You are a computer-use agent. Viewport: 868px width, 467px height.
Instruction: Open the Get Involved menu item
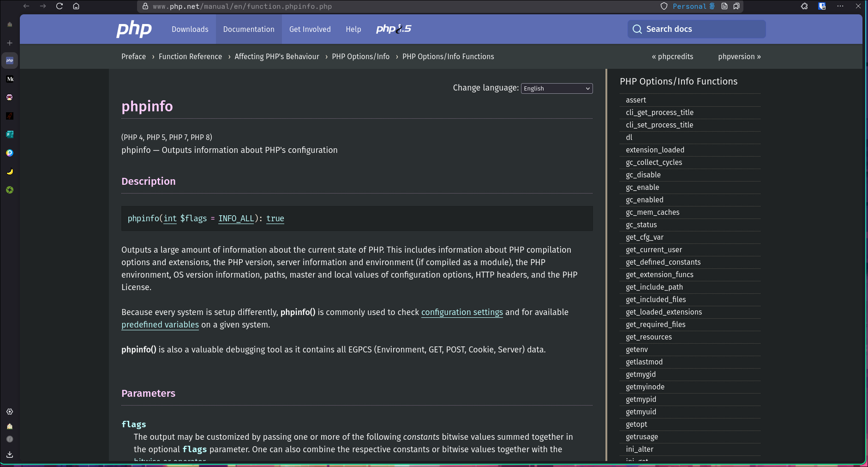coord(310,29)
